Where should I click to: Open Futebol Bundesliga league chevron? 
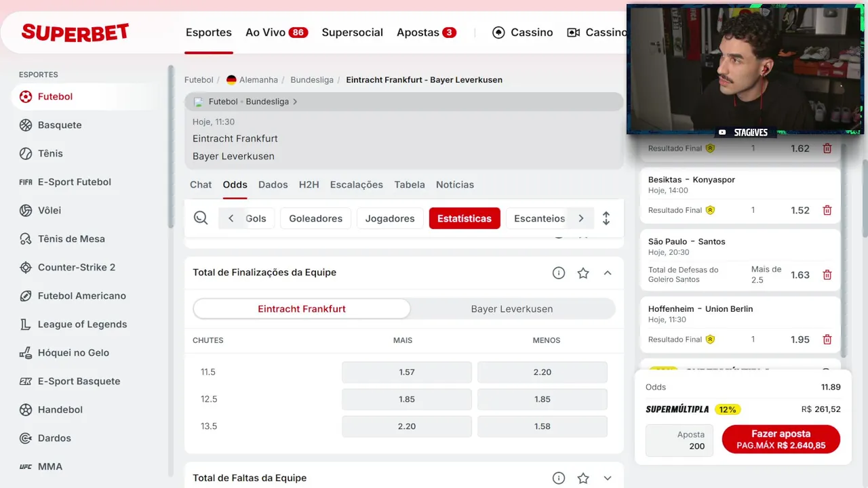(295, 102)
